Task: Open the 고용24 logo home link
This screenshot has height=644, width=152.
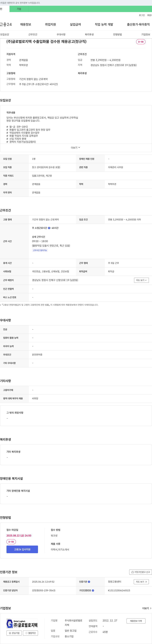Action: point(6,24)
